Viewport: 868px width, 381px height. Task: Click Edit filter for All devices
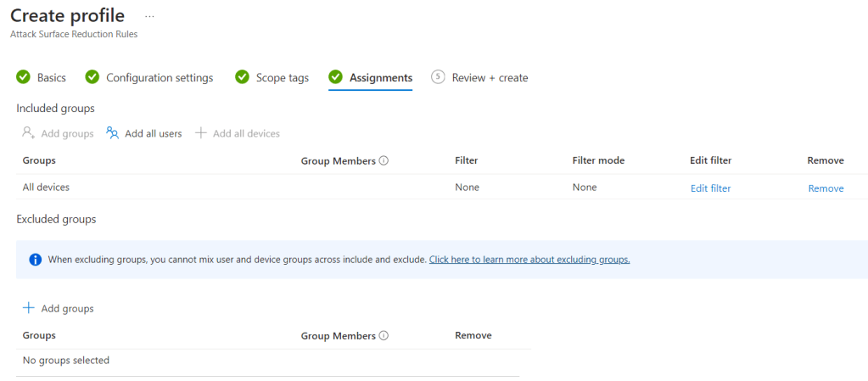(710, 188)
